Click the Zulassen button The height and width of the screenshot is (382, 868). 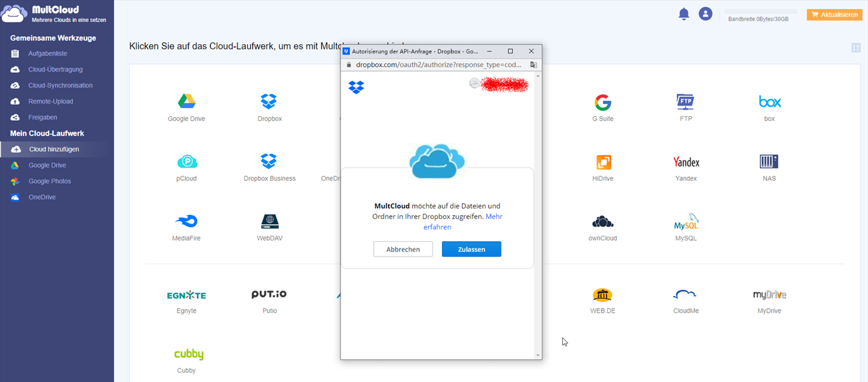tap(471, 249)
